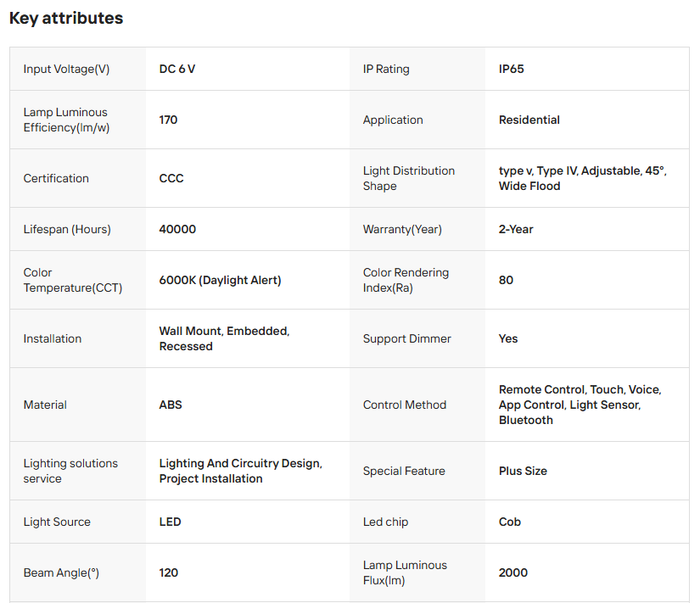
Task: Click the "Control Method" label
Action: [404, 405]
